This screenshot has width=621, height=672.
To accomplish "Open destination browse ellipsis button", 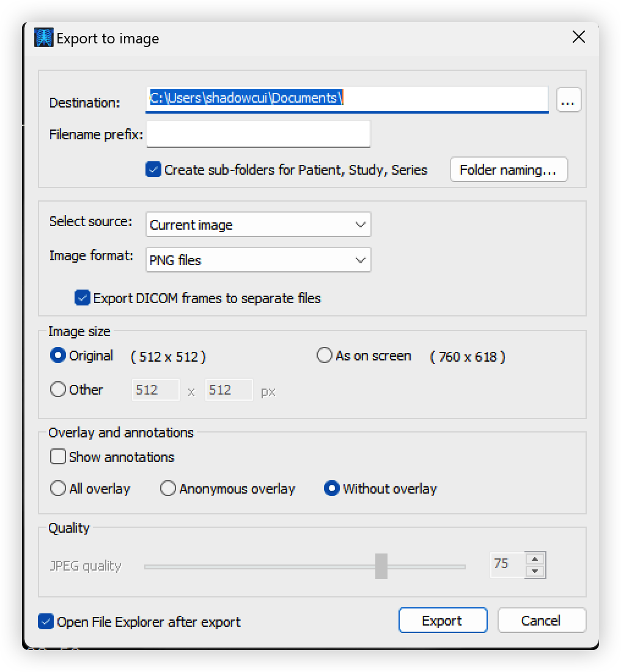I will 568,100.
